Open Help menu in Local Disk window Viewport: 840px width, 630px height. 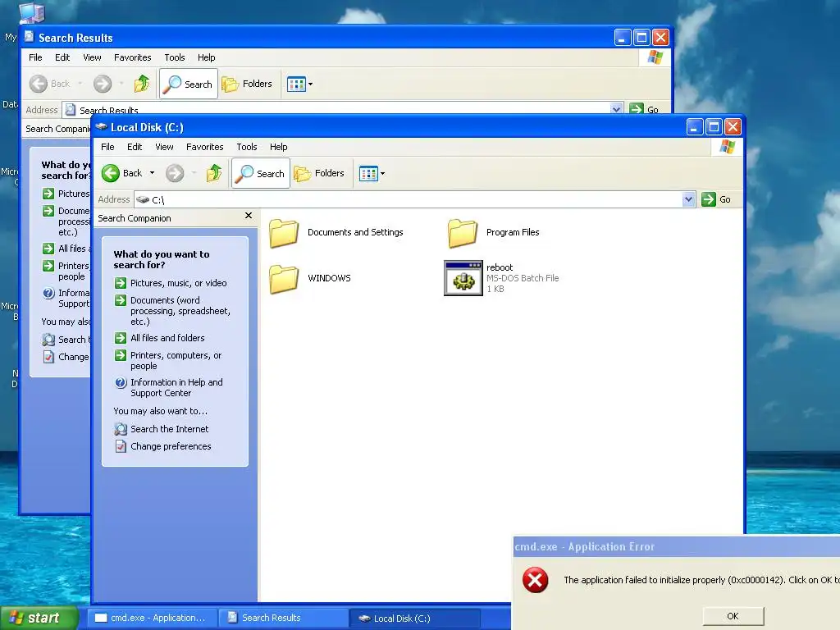point(279,147)
